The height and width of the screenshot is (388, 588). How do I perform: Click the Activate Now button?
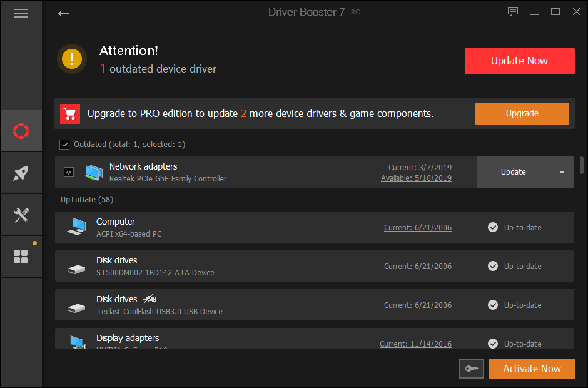click(x=532, y=369)
